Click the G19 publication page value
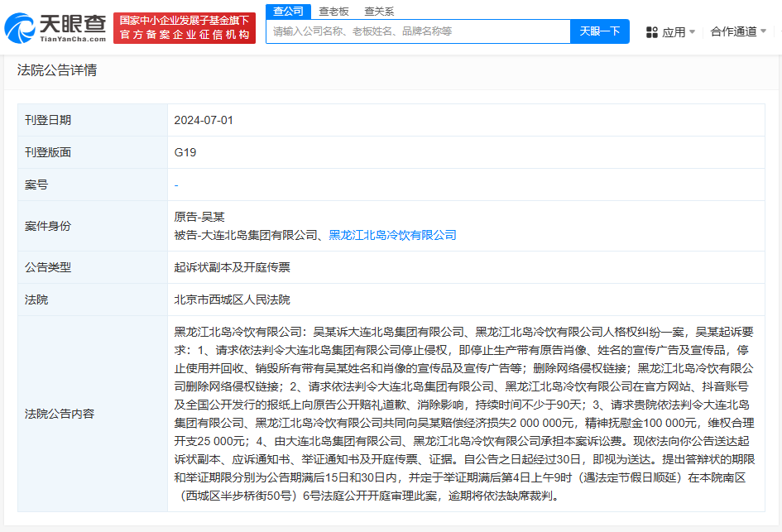The image size is (782, 532). pyautogui.click(x=185, y=152)
